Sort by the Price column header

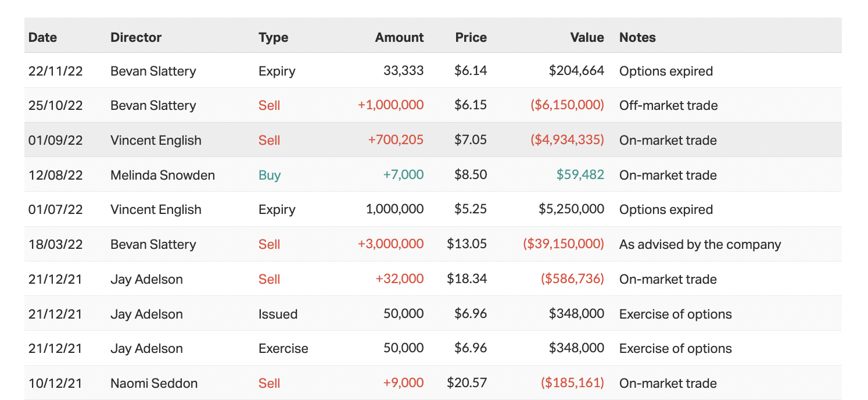click(471, 37)
